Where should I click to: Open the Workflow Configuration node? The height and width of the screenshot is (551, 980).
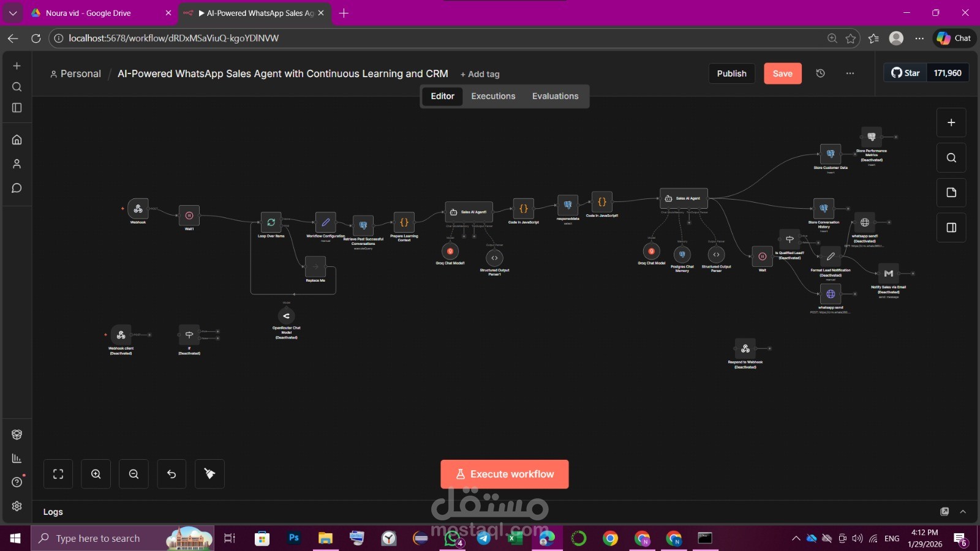pos(325,222)
